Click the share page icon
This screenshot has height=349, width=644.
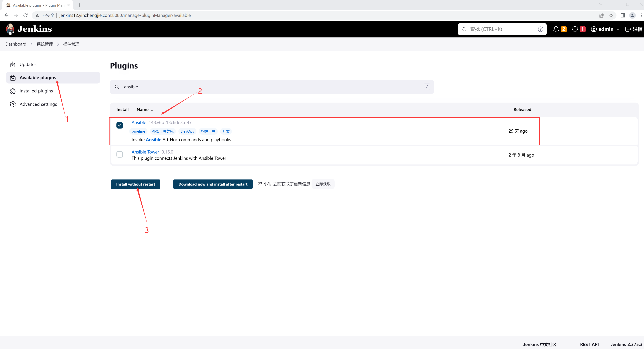601,15
